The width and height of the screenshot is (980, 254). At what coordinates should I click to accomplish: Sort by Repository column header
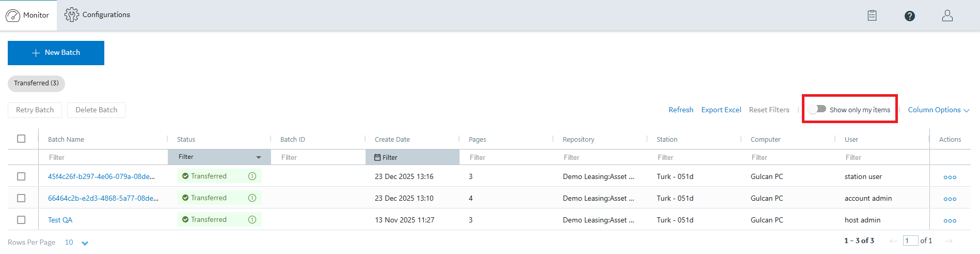coord(578,139)
